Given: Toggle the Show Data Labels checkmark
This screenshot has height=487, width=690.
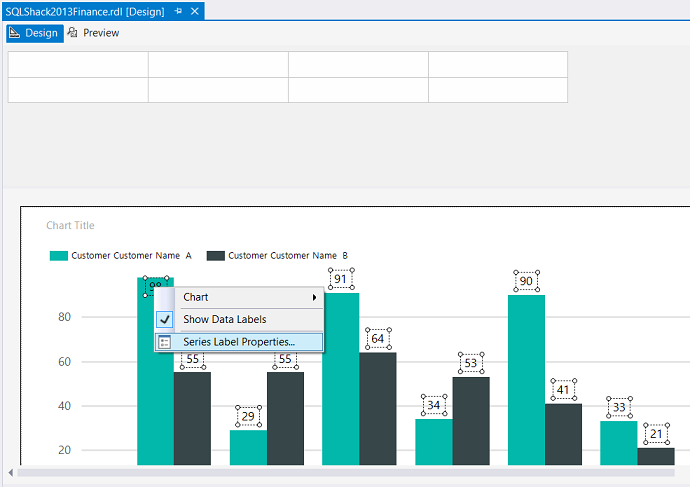Looking at the screenshot, I should (165, 320).
